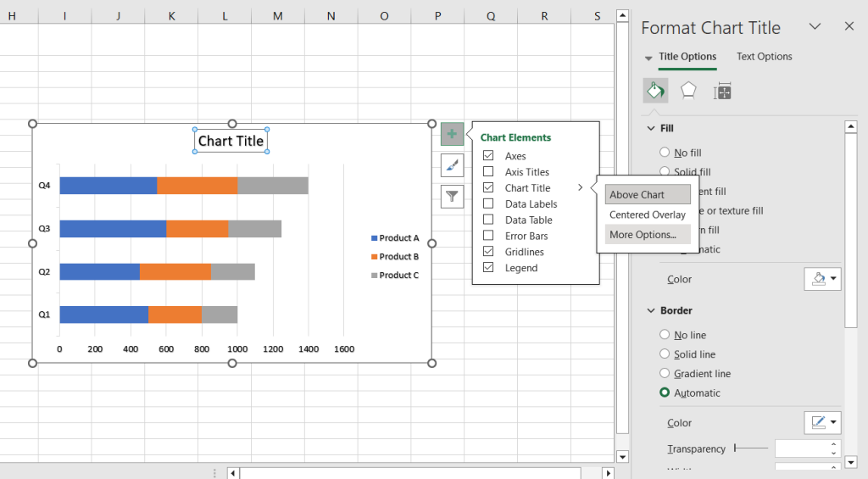Select the Solid line radio button
The height and width of the screenshot is (479, 868).
click(x=665, y=354)
